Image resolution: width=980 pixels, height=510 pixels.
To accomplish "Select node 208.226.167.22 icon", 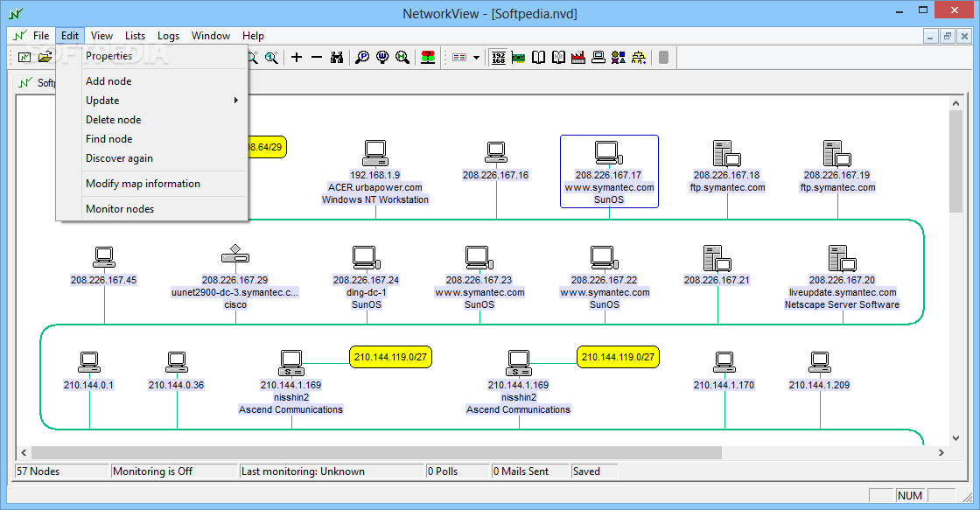I will tap(605, 258).
